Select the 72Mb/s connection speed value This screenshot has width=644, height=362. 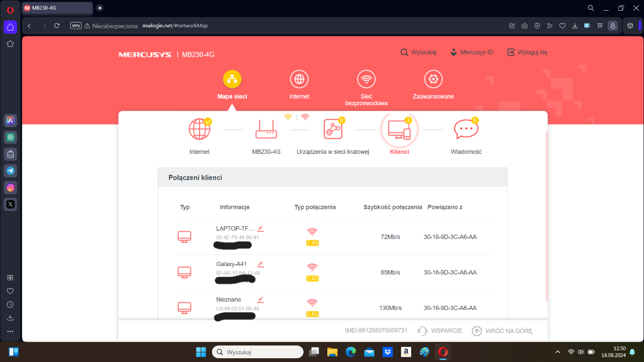[x=390, y=237]
